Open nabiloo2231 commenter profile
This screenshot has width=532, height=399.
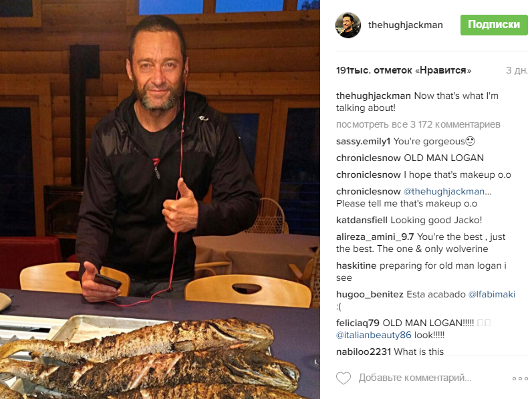(x=364, y=352)
